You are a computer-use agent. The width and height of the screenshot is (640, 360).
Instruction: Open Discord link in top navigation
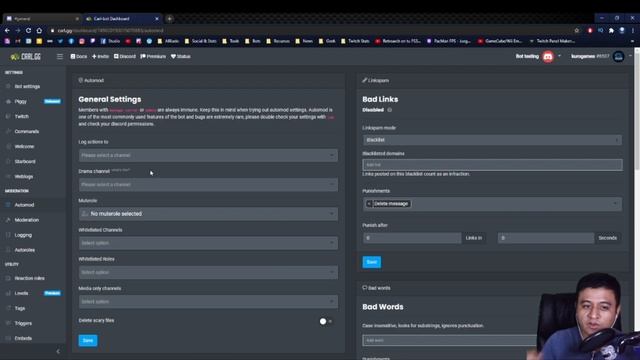coord(124,56)
